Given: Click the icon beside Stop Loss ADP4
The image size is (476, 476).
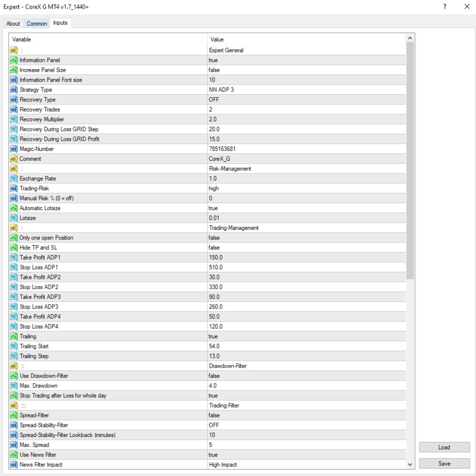Looking at the screenshot, I should click(x=14, y=327).
